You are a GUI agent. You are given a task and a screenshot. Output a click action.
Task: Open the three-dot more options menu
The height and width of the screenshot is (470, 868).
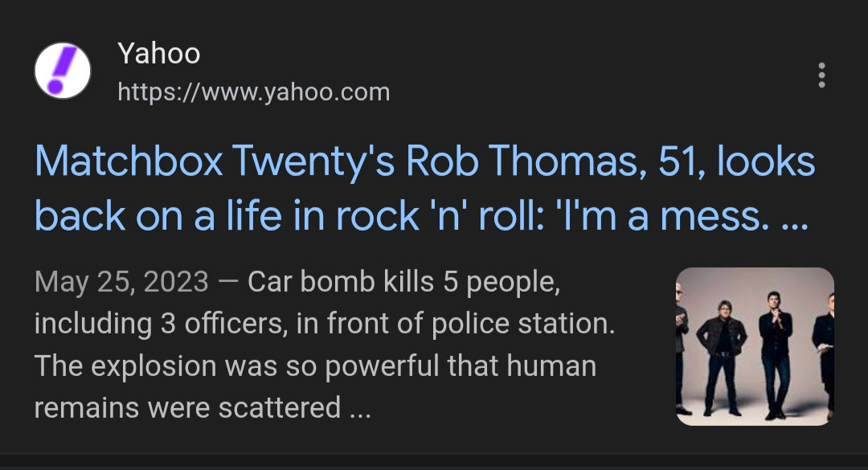821,75
